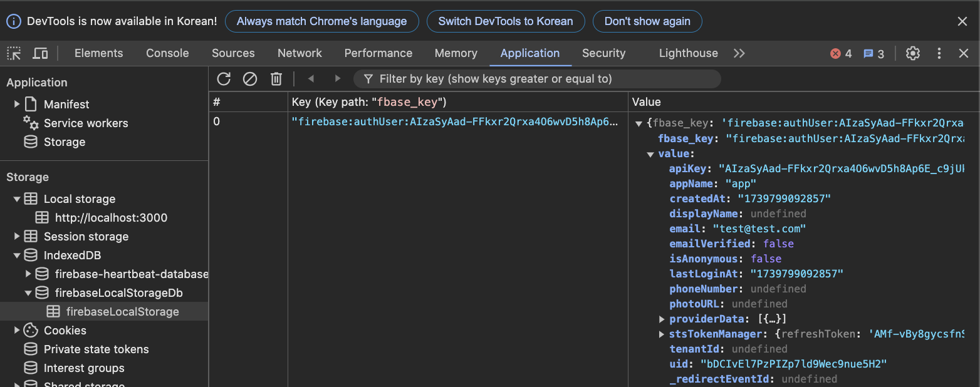
Task: Click the emailVerified false value
Action: 778,244
